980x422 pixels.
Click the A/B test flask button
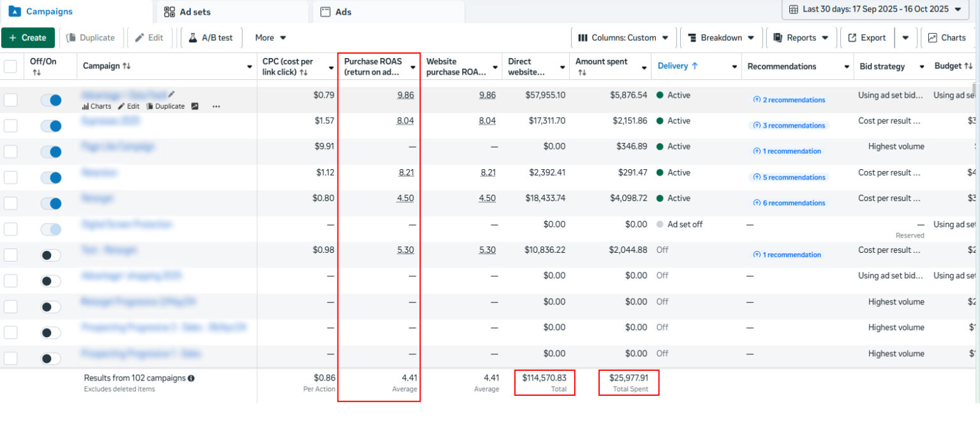pyautogui.click(x=211, y=38)
